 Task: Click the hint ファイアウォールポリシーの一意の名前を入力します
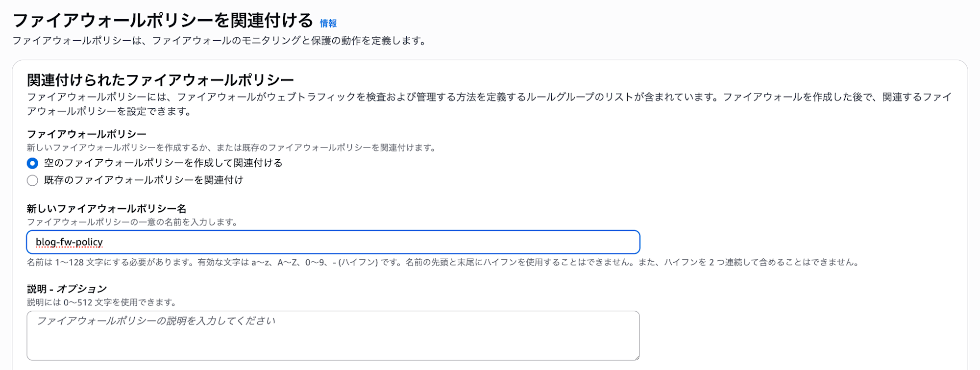coord(132,222)
